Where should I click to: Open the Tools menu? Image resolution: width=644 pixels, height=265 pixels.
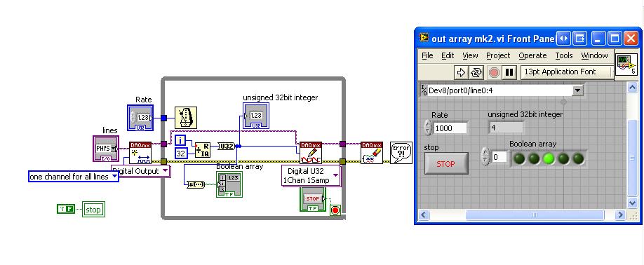564,55
